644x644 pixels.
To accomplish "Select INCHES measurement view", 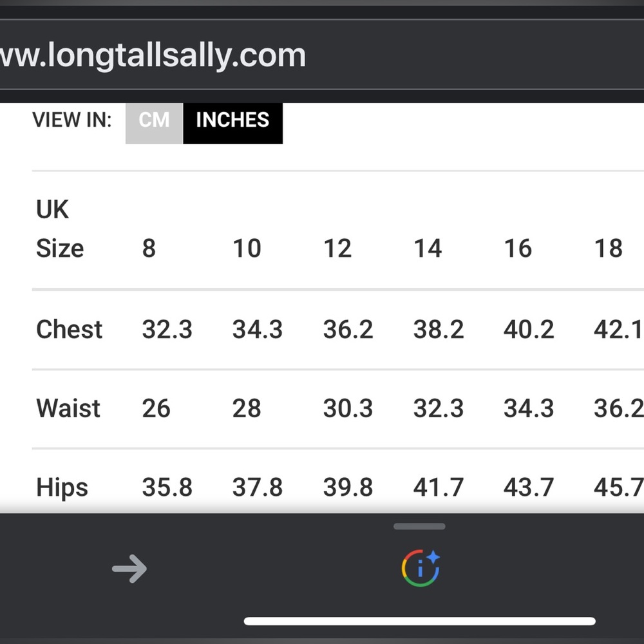I will point(232,123).
